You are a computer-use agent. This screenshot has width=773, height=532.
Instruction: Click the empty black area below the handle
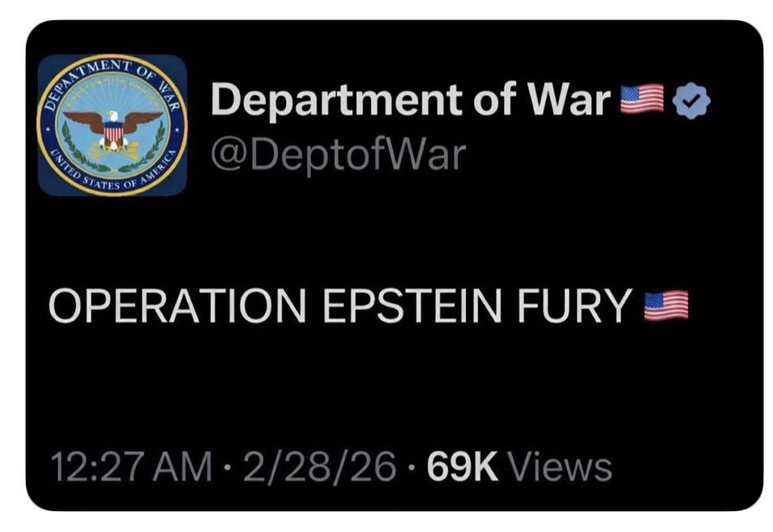coord(389,227)
